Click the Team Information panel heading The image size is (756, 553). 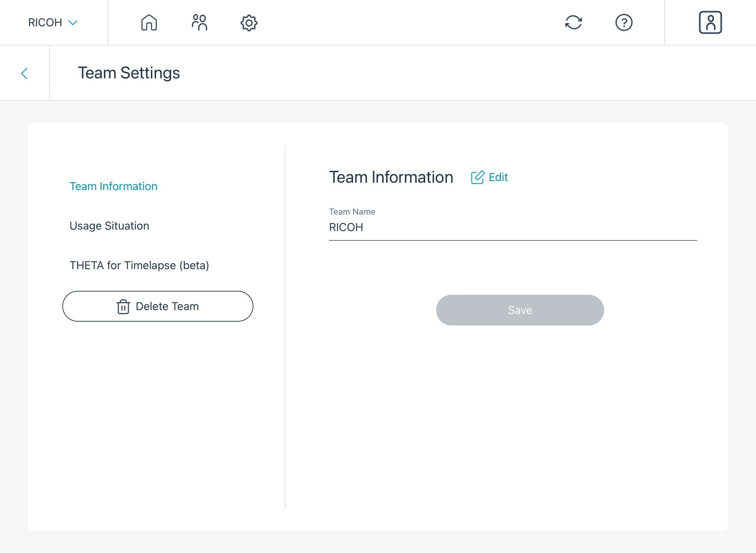coord(391,177)
